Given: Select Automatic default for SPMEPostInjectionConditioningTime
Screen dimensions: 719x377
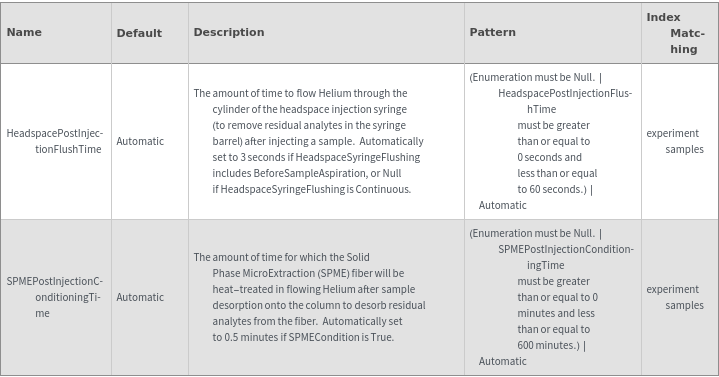Looking at the screenshot, I should [x=140, y=297].
